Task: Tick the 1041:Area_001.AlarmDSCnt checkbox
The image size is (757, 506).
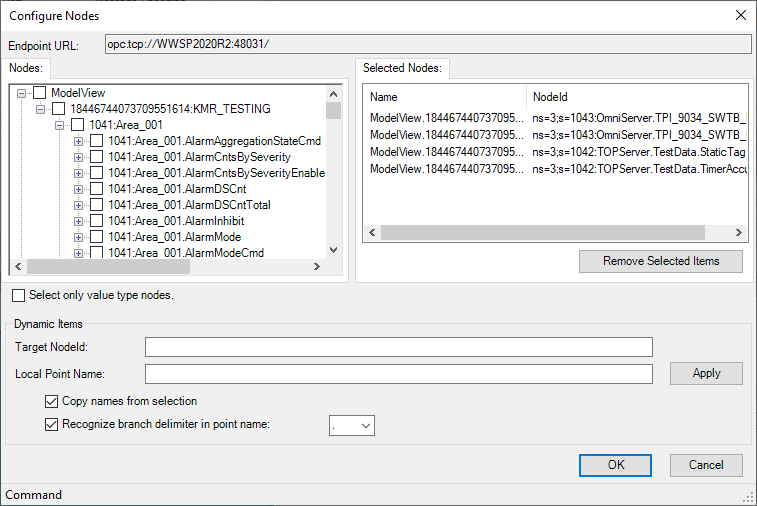Action: click(x=97, y=189)
